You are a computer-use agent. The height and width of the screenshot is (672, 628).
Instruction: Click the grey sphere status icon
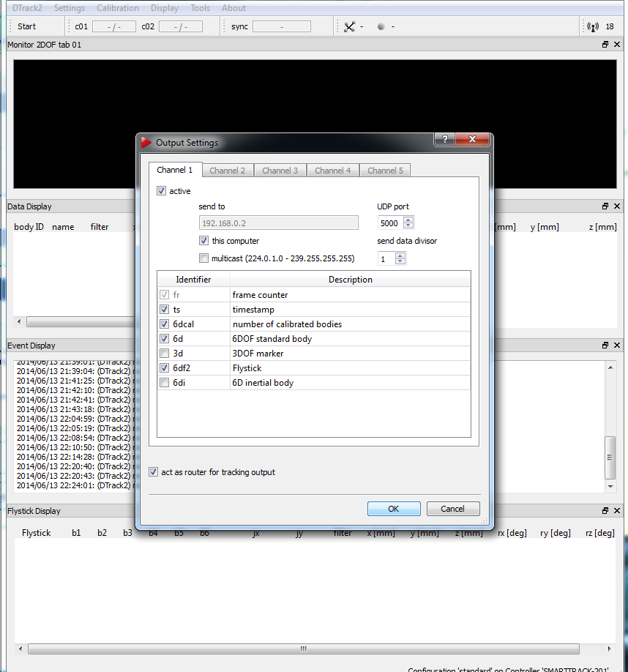(x=381, y=26)
